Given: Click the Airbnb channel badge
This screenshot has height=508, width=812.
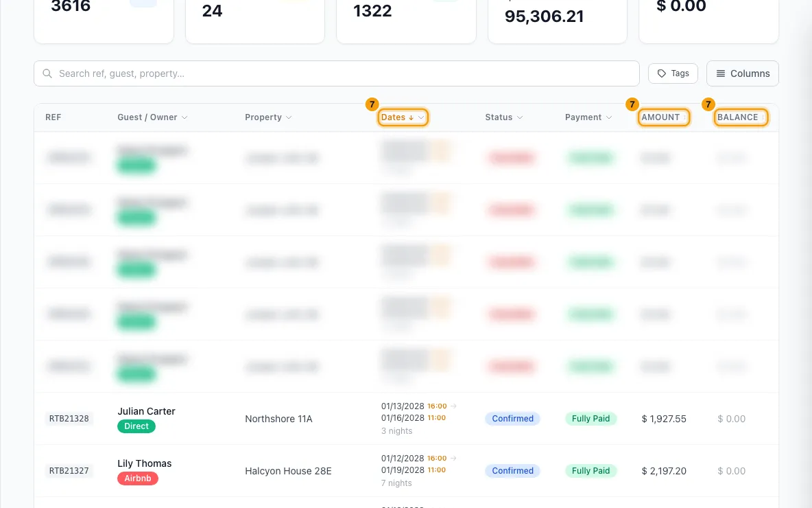Looking at the screenshot, I should tap(138, 478).
